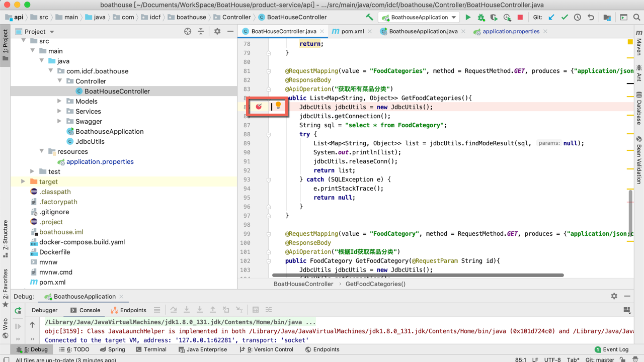Rerun BoathouseApplication in Debug panel
The width and height of the screenshot is (644, 362).
click(x=18, y=310)
